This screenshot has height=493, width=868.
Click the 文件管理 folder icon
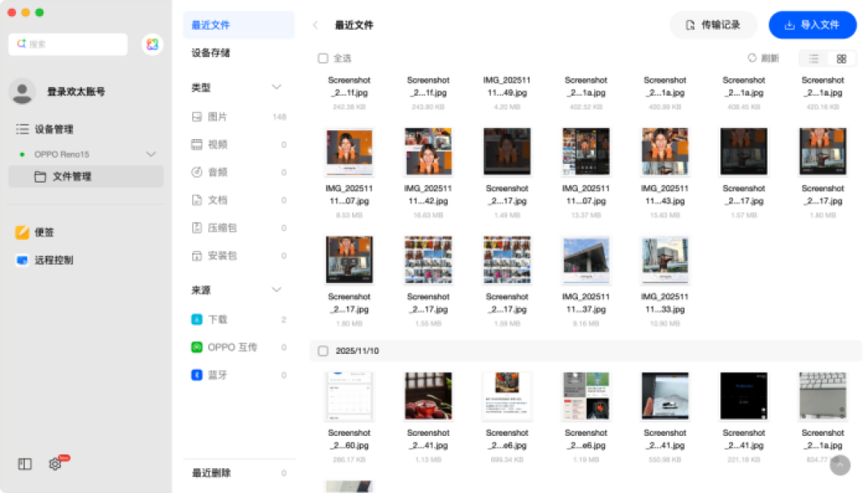(40, 177)
